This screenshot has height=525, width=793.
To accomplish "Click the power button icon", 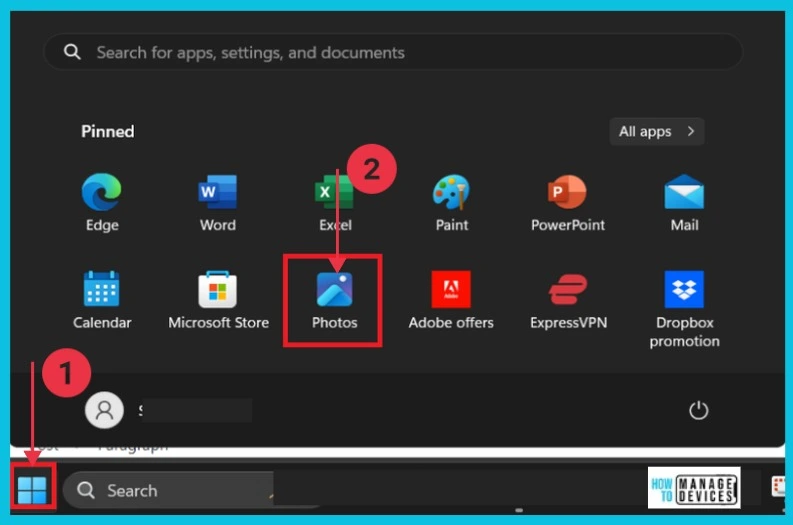I will click(698, 410).
